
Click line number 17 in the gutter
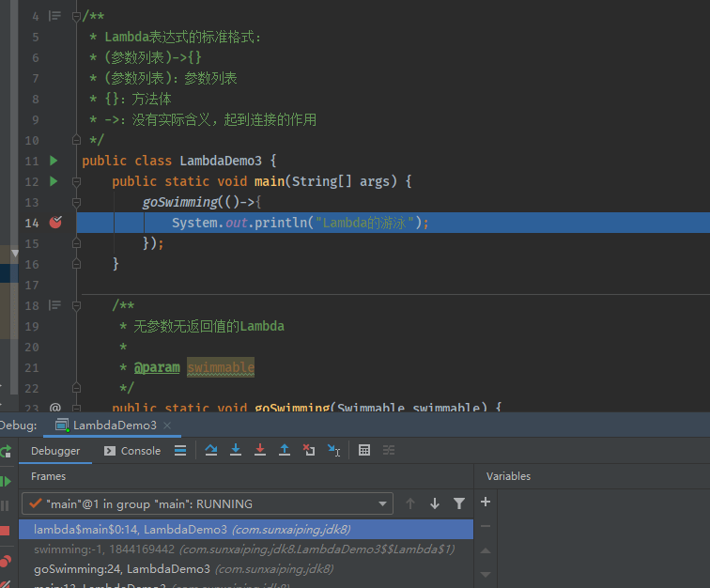pyautogui.click(x=32, y=286)
